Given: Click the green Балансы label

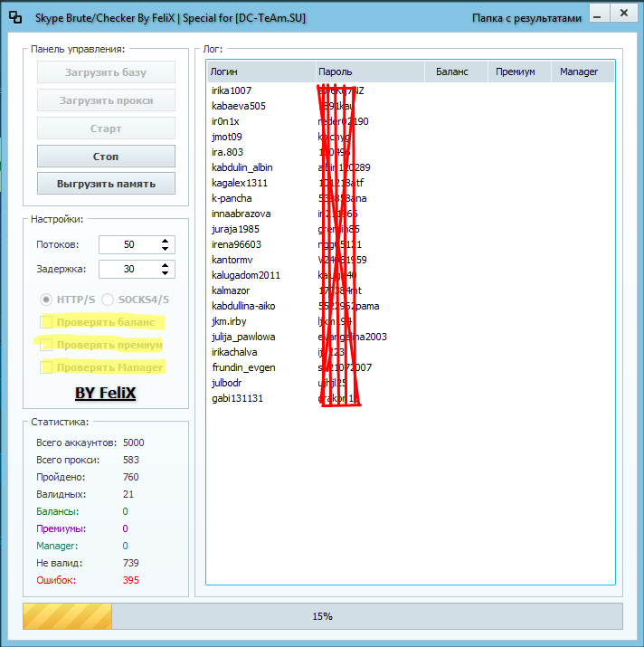Looking at the screenshot, I should 57,511.
